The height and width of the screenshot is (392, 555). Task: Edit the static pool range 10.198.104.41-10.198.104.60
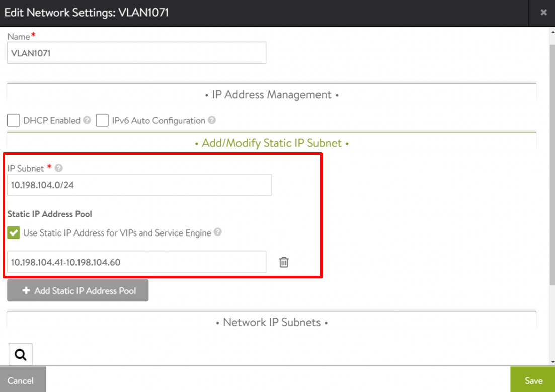[136, 262]
